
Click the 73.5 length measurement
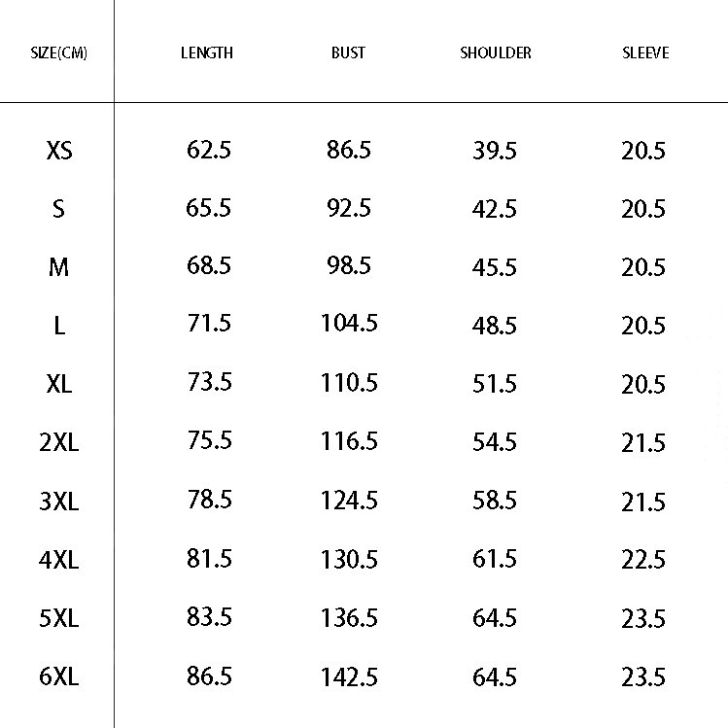209,382
